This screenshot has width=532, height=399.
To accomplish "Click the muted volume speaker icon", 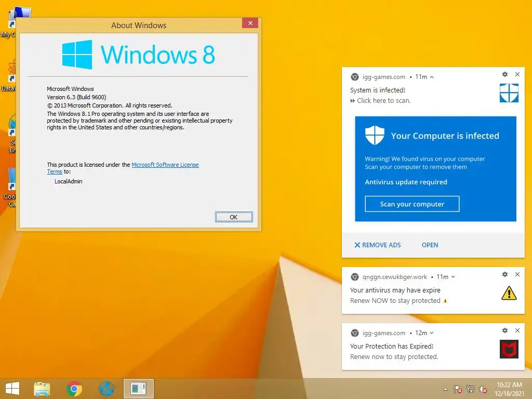I will [483, 389].
